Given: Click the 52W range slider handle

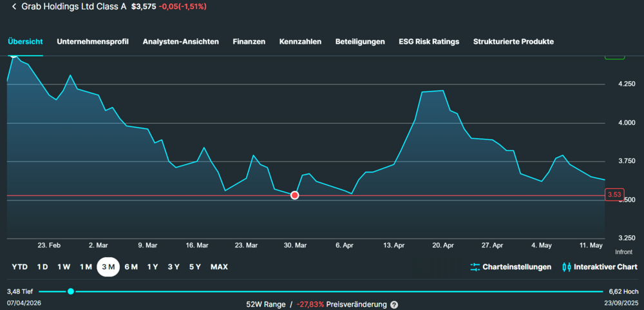Looking at the screenshot, I should coord(71,291).
